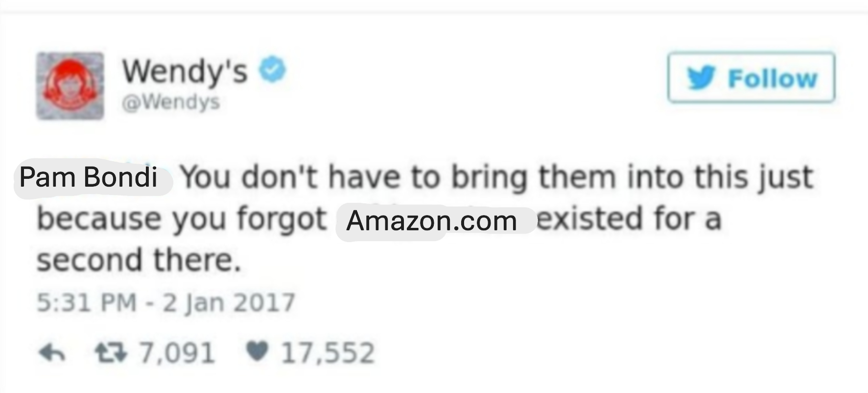This screenshot has height=393, width=868.
Task: Like the tweet with the heart icon
Action: click(257, 351)
